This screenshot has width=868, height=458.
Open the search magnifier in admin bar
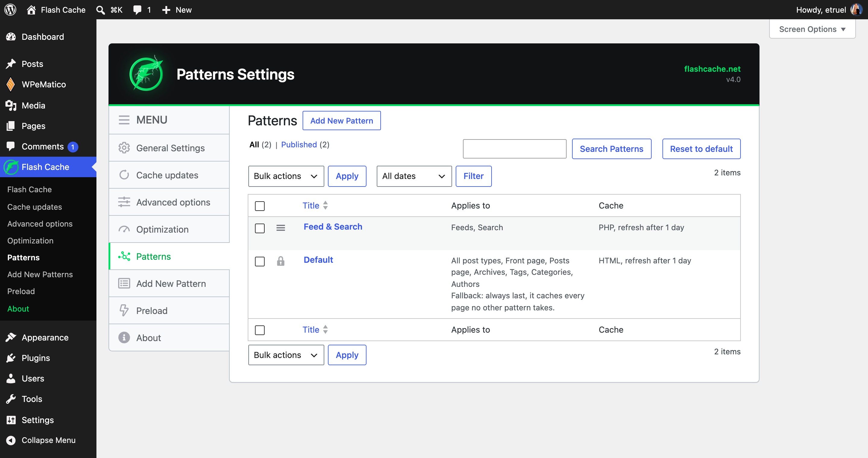pos(100,10)
